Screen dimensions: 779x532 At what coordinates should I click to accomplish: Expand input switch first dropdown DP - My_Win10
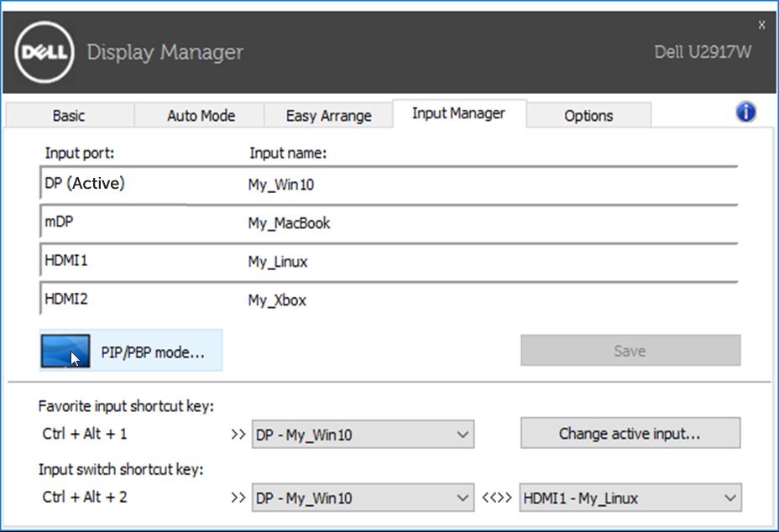pyautogui.click(x=363, y=498)
